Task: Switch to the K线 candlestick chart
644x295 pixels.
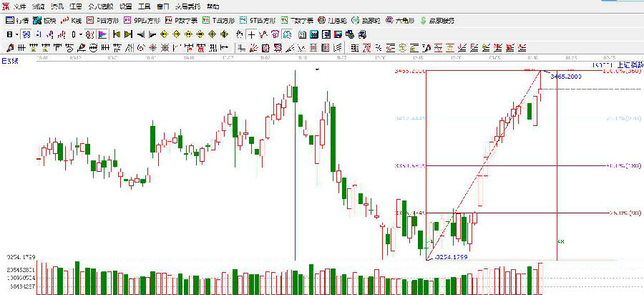Action: pos(72,20)
